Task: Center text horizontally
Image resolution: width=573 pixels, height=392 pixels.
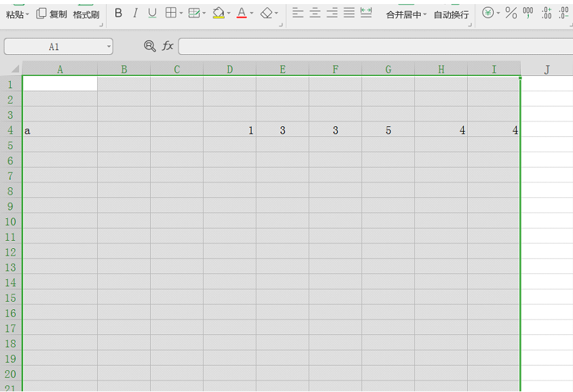Action: click(x=315, y=13)
